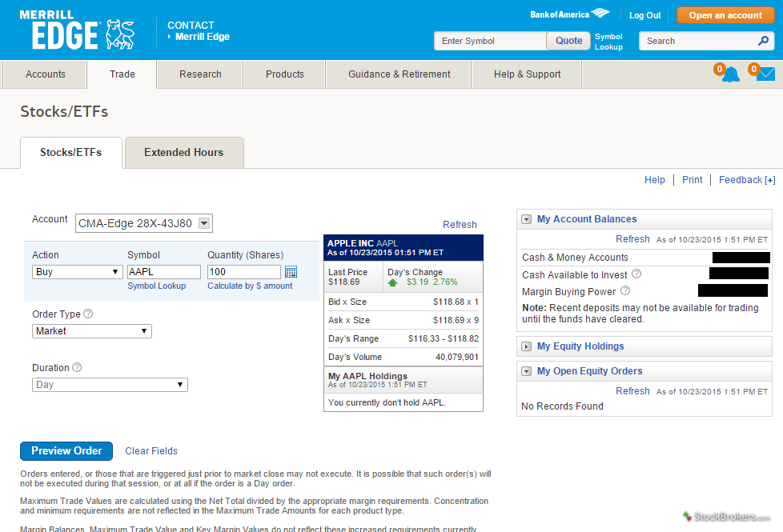Click help icon beside Margin Buying Power
The image size is (783, 532).
625,290
